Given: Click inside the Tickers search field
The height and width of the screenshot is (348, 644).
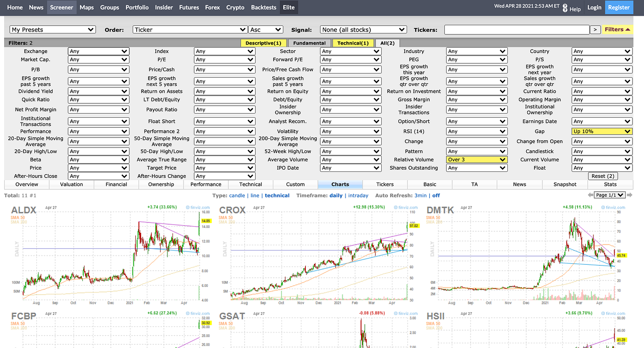Looking at the screenshot, I should tap(516, 29).
